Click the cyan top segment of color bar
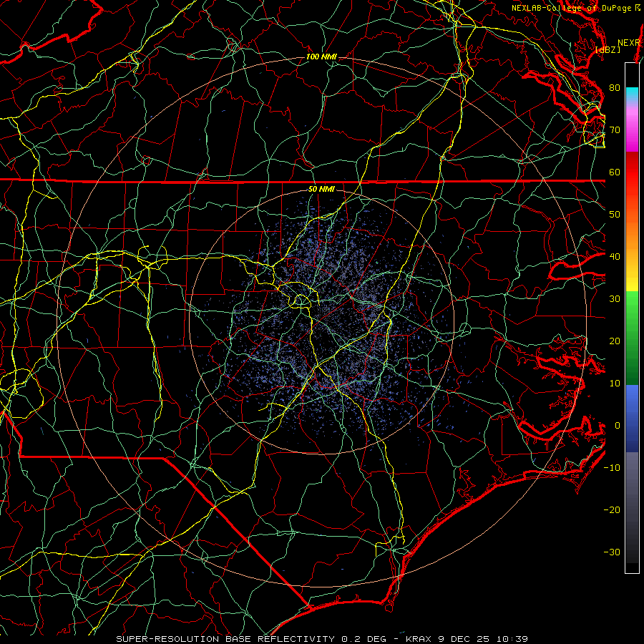Viewport: 644px width, 644px height. point(632,94)
